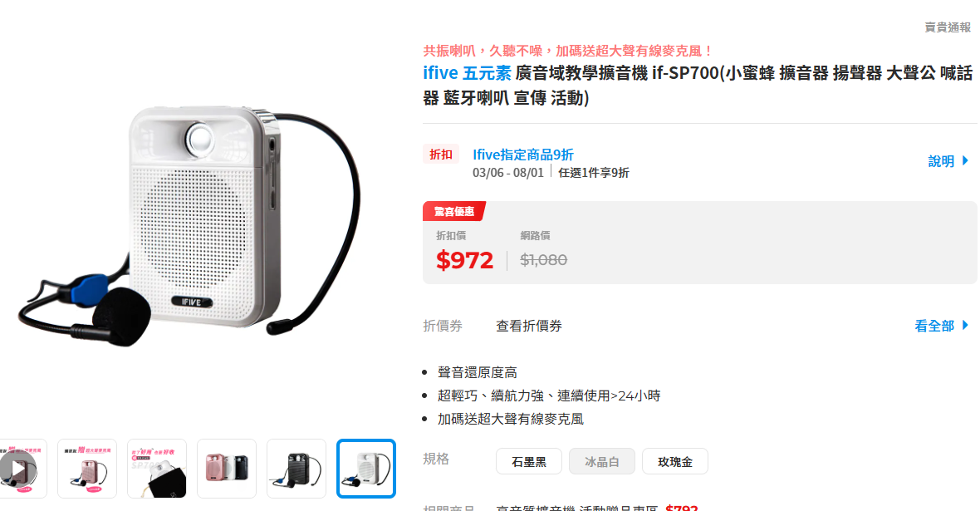Click the 驚喜優惠 red banner label
Viewport: 980px width, 511px height.
click(x=454, y=211)
